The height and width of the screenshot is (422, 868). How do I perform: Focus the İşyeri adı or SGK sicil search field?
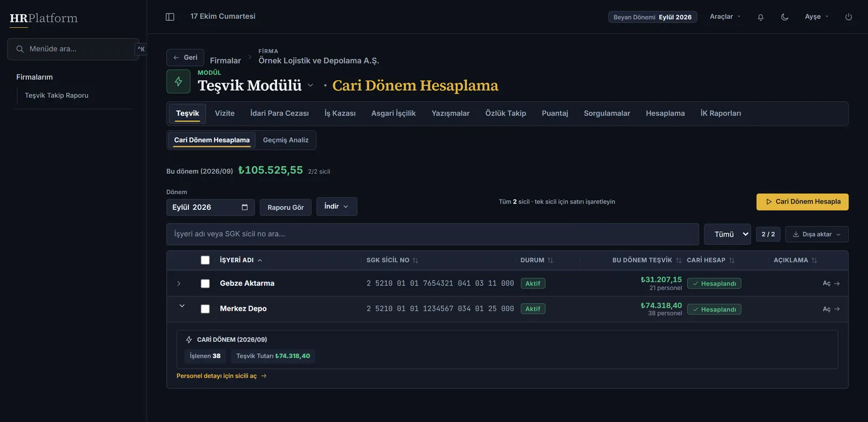tap(432, 234)
